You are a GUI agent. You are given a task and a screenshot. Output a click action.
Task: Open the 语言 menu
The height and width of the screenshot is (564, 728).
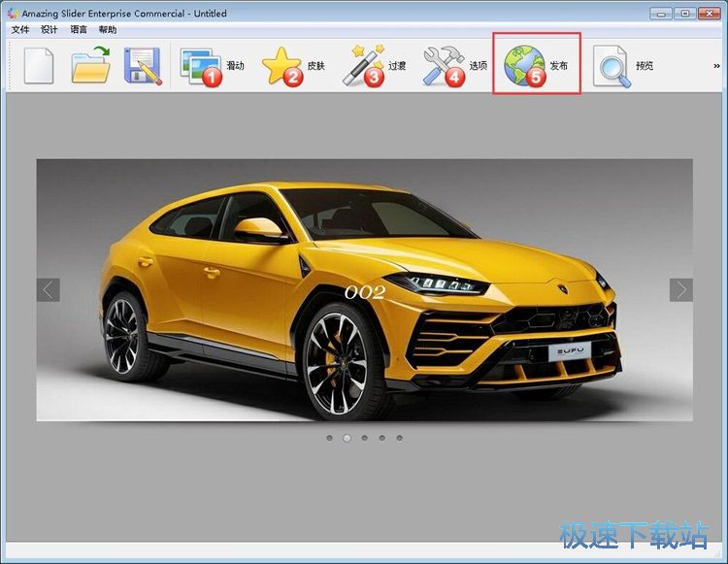tap(79, 30)
